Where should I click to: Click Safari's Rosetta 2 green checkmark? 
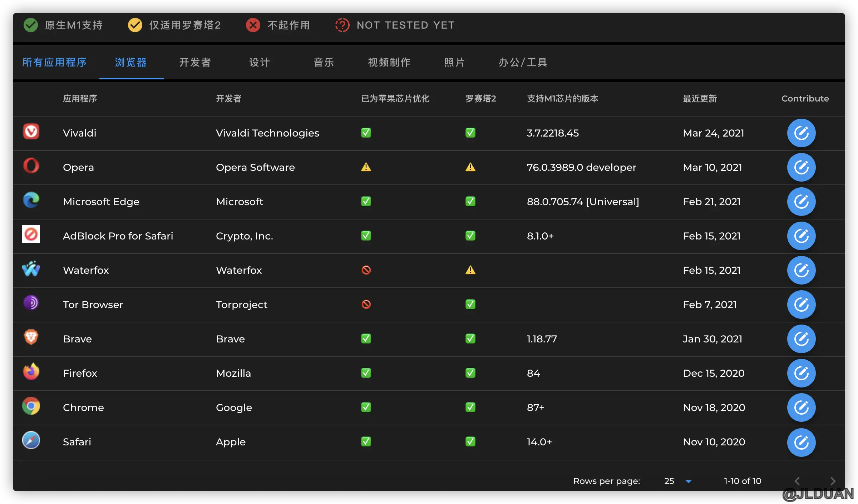(470, 441)
